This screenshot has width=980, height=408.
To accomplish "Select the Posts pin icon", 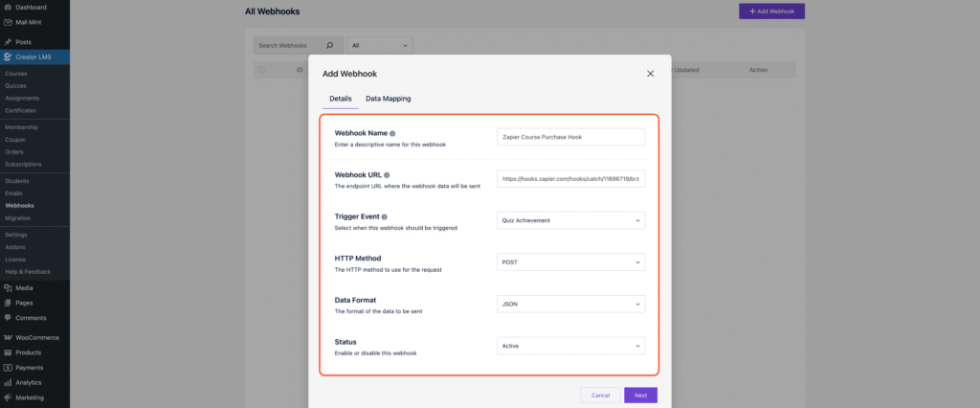I will pyautogui.click(x=8, y=42).
